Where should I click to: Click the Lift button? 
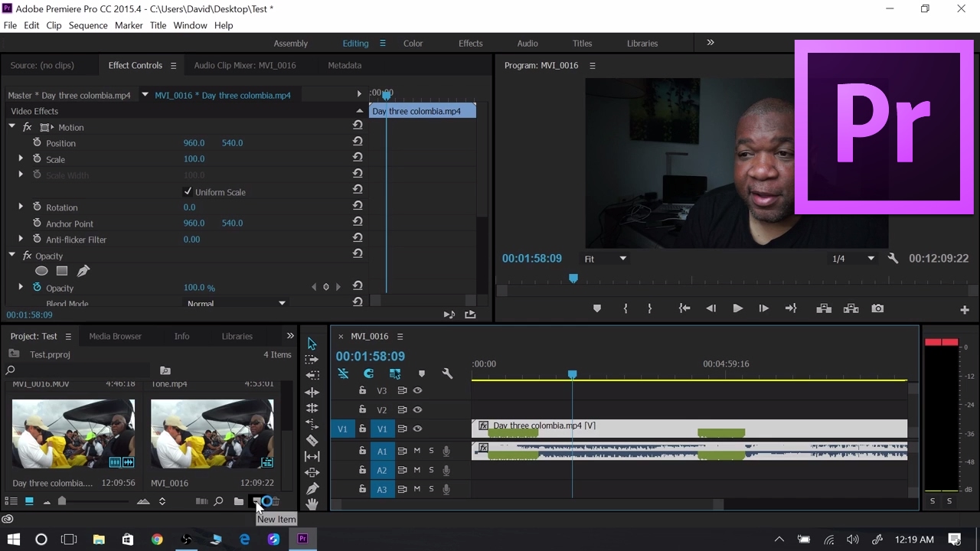pos(824,308)
